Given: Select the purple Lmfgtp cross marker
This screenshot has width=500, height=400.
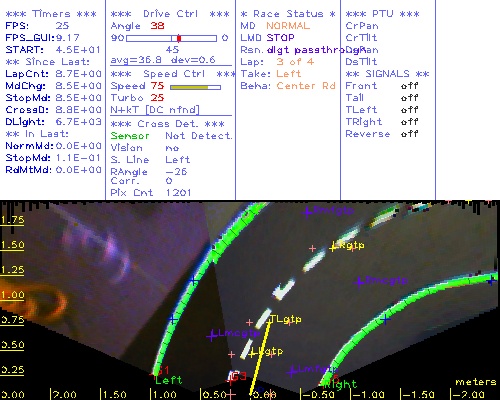Looking at the screenshot, I should pos(292,371).
